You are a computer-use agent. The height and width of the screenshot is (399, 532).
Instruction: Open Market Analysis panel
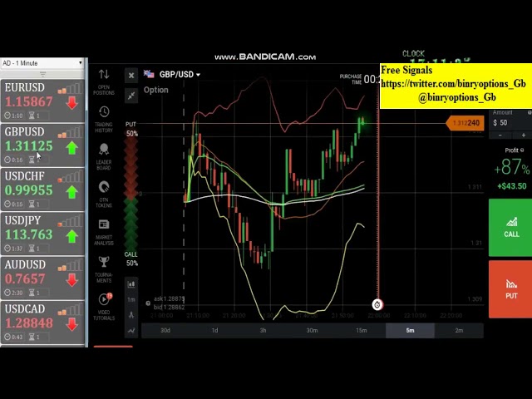[x=104, y=230]
